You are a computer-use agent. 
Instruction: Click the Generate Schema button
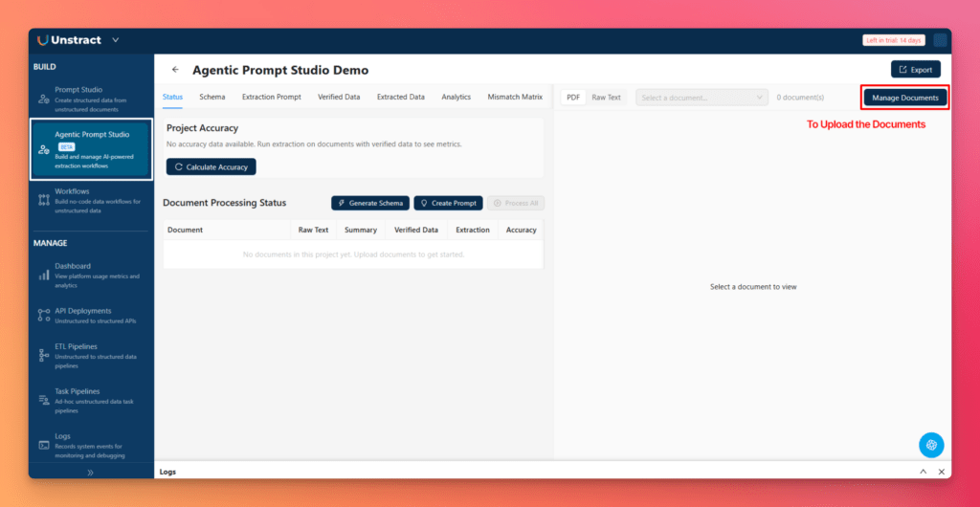[370, 203]
